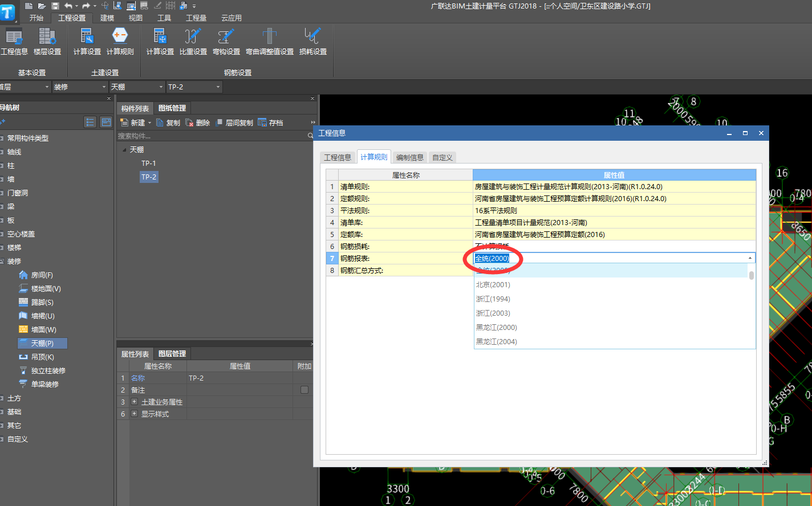
Task: Open 计算设置 under 土建设置
Action: (87, 42)
